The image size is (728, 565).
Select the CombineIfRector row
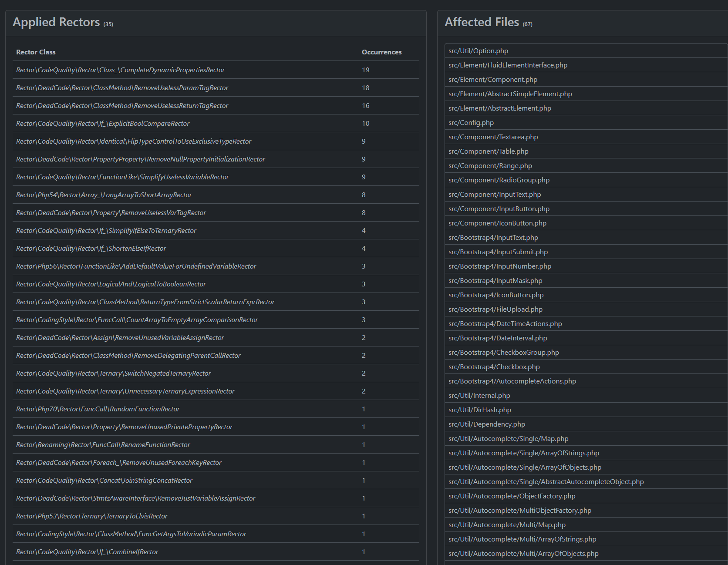[216, 552]
